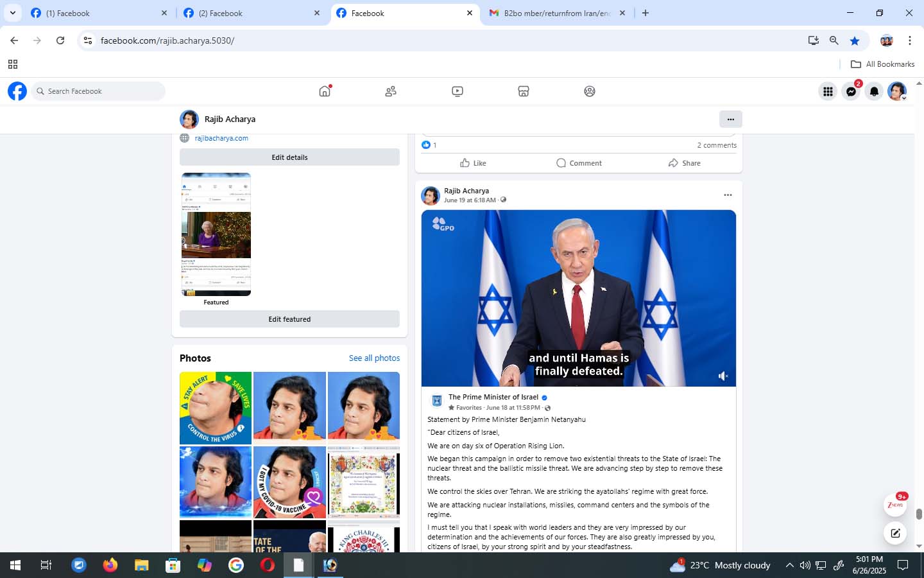Open the Windows Start button
The height and width of the screenshot is (578, 924).
(x=15, y=565)
